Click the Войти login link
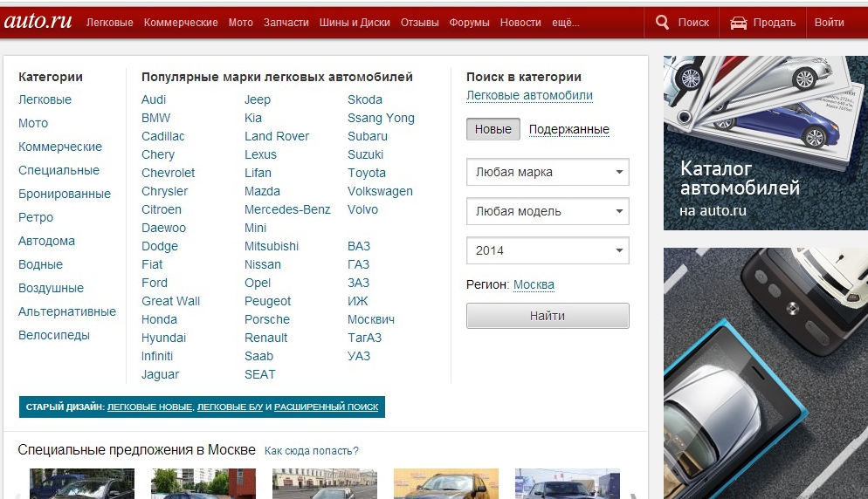 coord(829,23)
